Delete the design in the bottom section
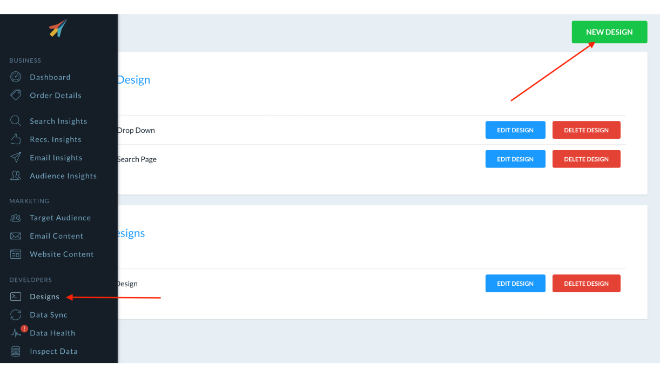This screenshot has height=377, width=660. coord(586,284)
